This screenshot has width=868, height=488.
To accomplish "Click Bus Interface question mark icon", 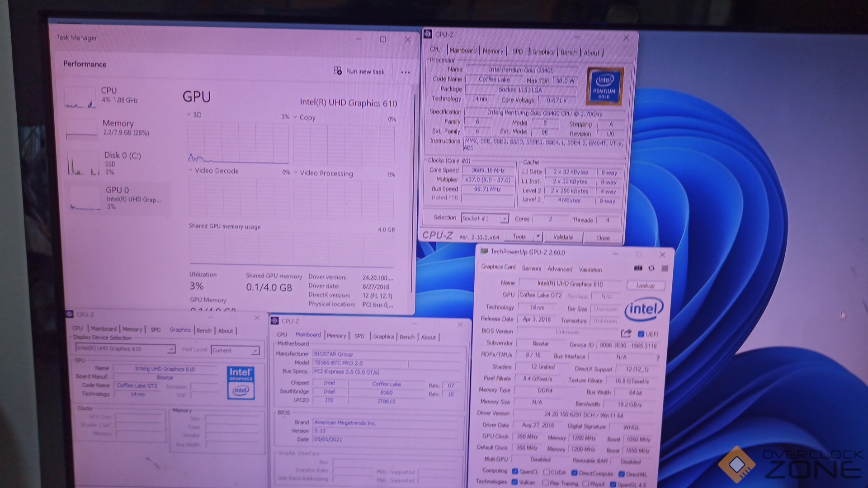I will (658, 358).
